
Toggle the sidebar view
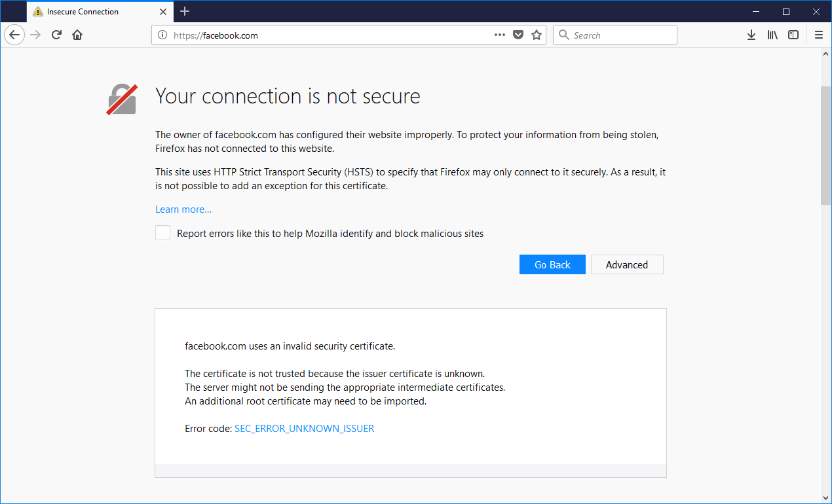[793, 35]
